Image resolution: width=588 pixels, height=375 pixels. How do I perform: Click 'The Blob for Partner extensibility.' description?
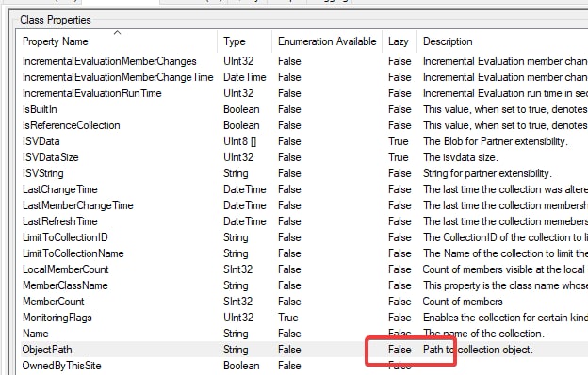click(x=496, y=141)
